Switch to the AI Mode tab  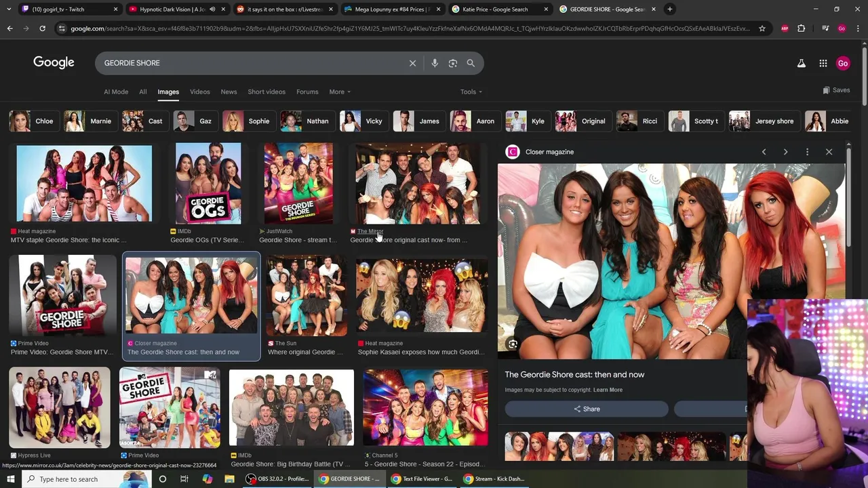pos(116,91)
